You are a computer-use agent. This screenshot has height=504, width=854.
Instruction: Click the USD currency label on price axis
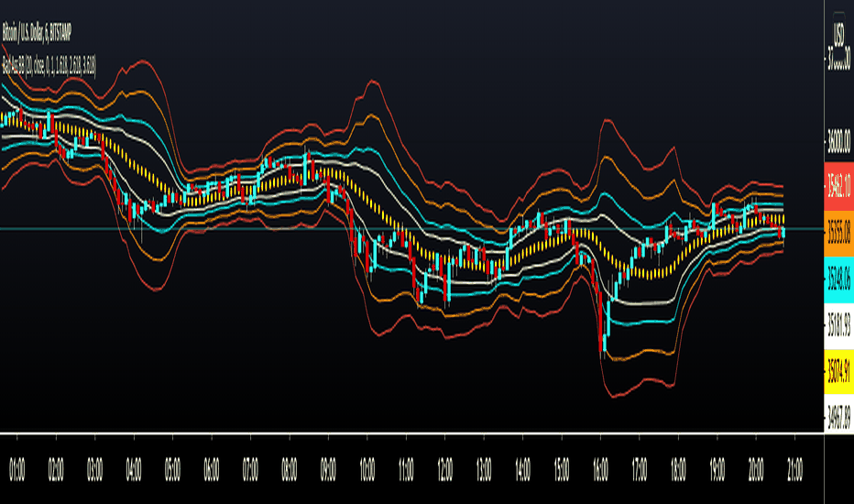tap(839, 33)
